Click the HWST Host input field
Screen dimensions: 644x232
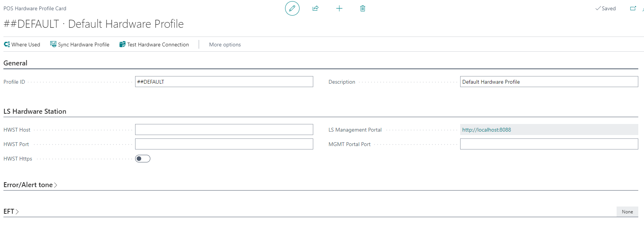pyautogui.click(x=224, y=130)
